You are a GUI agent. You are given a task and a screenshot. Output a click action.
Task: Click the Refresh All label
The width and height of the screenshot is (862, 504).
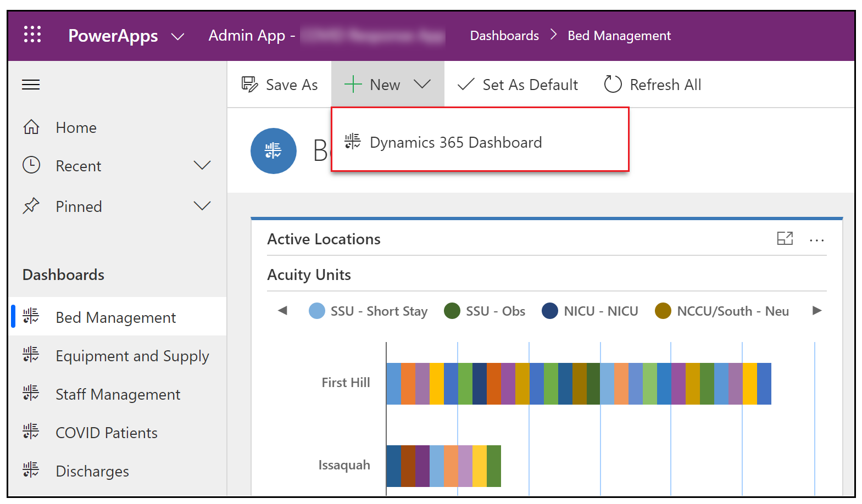665,85
